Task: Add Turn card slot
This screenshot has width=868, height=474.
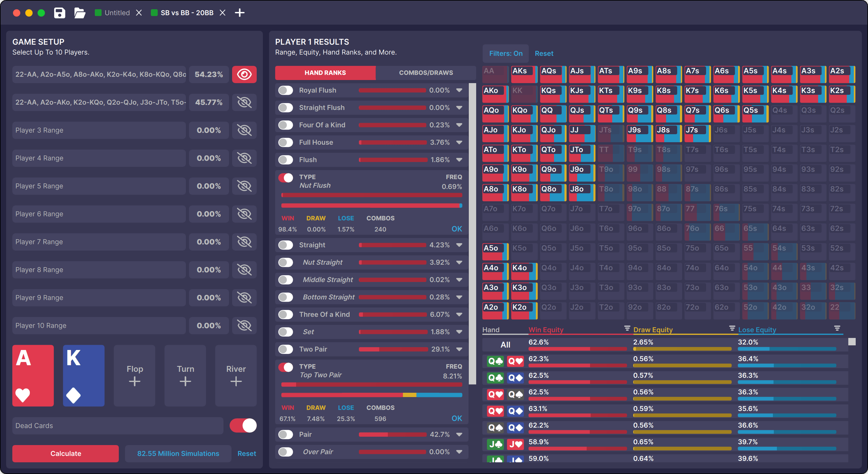Action: click(185, 375)
